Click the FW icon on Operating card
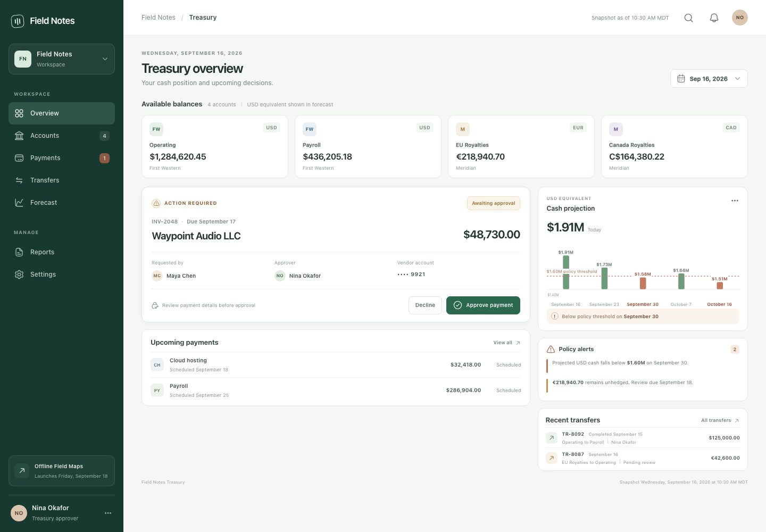This screenshot has width=766, height=532. 156,129
